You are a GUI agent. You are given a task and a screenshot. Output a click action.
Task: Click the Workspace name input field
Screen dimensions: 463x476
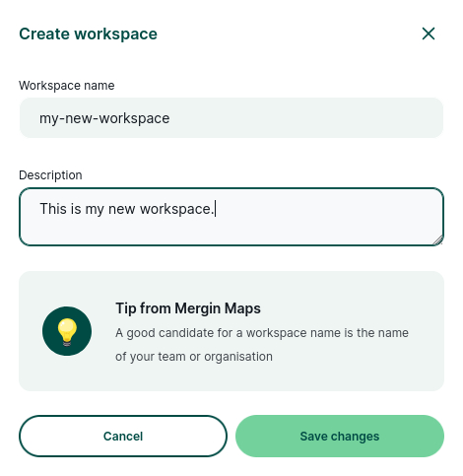pyautogui.click(x=231, y=118)
